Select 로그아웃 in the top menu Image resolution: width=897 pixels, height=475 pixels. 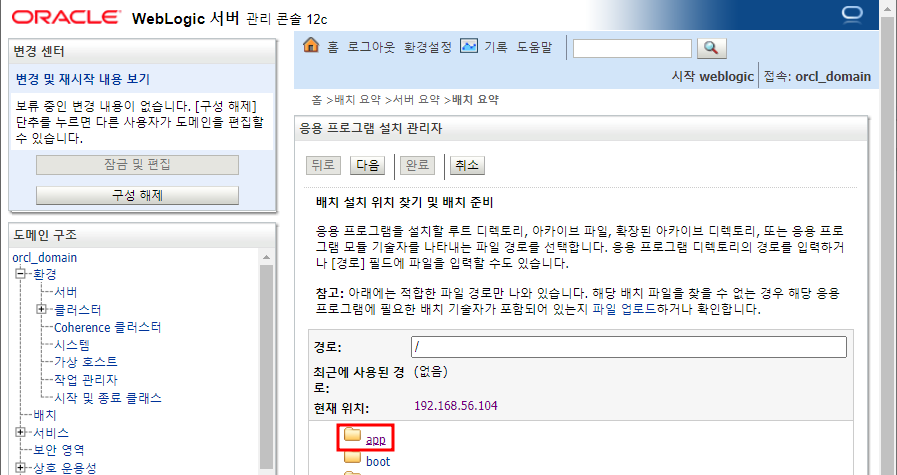click(371, 47)
